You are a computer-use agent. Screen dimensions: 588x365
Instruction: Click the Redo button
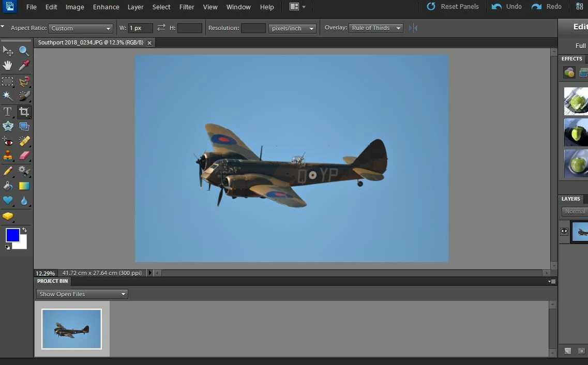point(547,7)
